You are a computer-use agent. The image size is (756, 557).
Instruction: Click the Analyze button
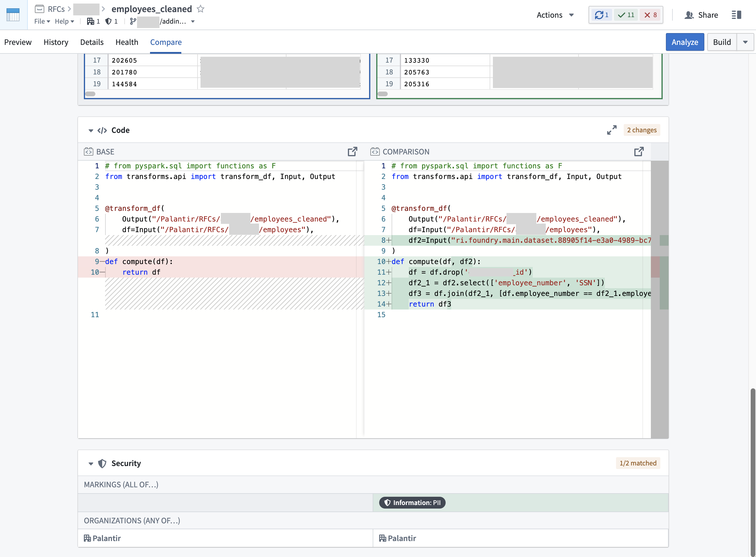(x=685, y=42)
